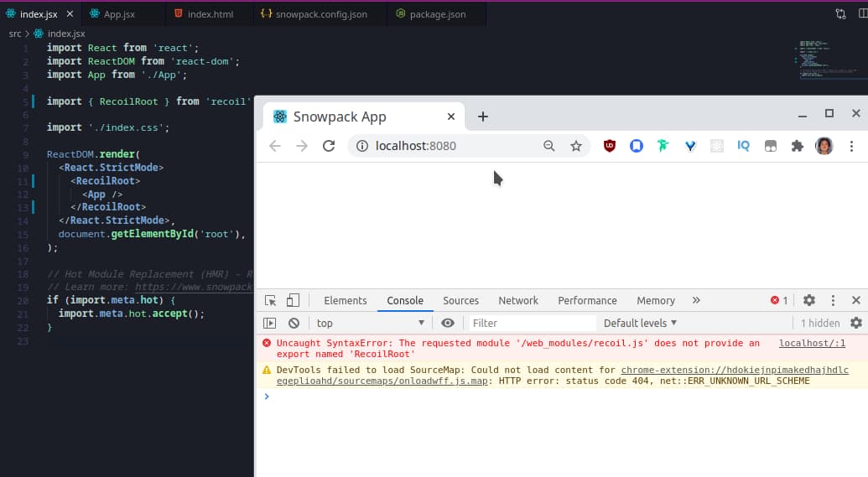Open the localhost/:1 error source link
This screenshot has width=868, height=477.
[x=812, y=343]
